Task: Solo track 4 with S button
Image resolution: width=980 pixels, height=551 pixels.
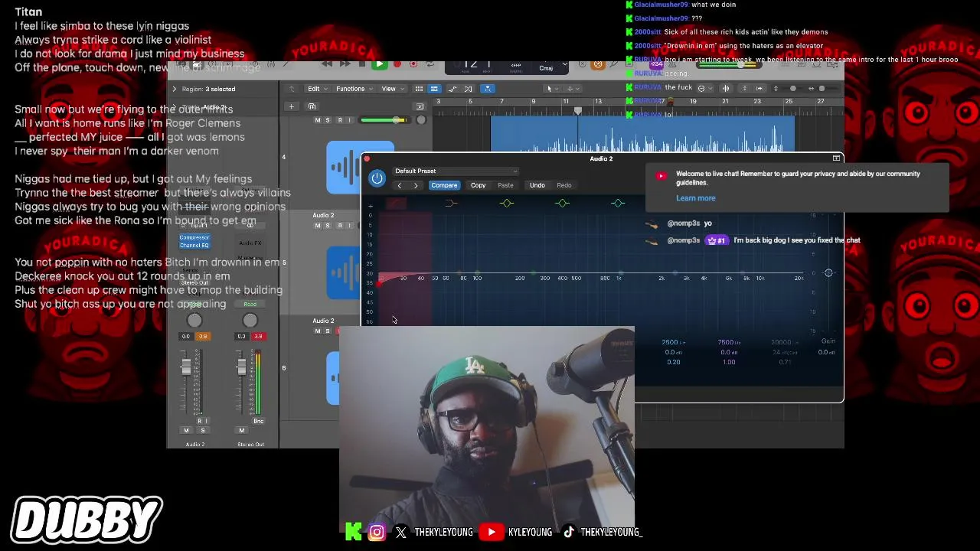Action: [328, 120]
